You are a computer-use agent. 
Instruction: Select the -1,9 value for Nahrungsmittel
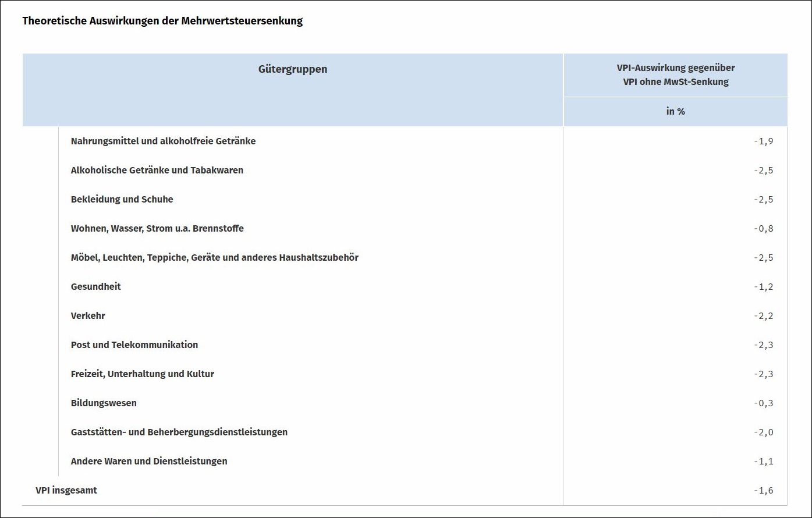763,141
